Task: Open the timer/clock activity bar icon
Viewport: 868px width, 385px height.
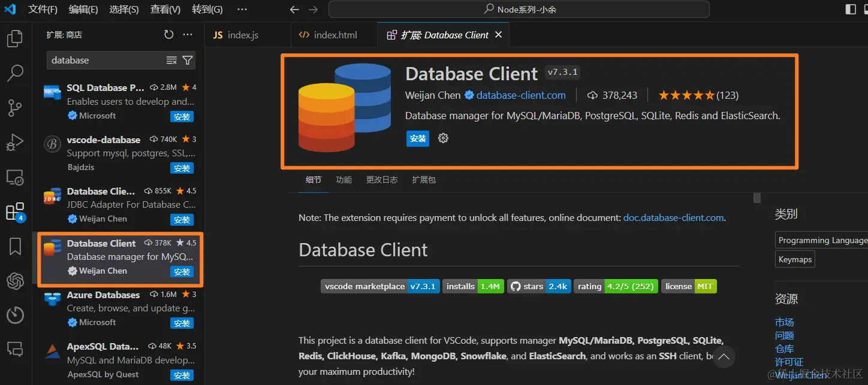Action: coord(14,315)
